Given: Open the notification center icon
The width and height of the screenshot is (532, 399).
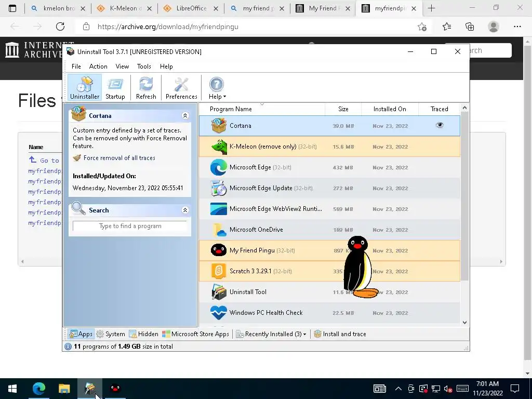Looking at the screenshot, I should pyautogui.click(x=515, y=389).
